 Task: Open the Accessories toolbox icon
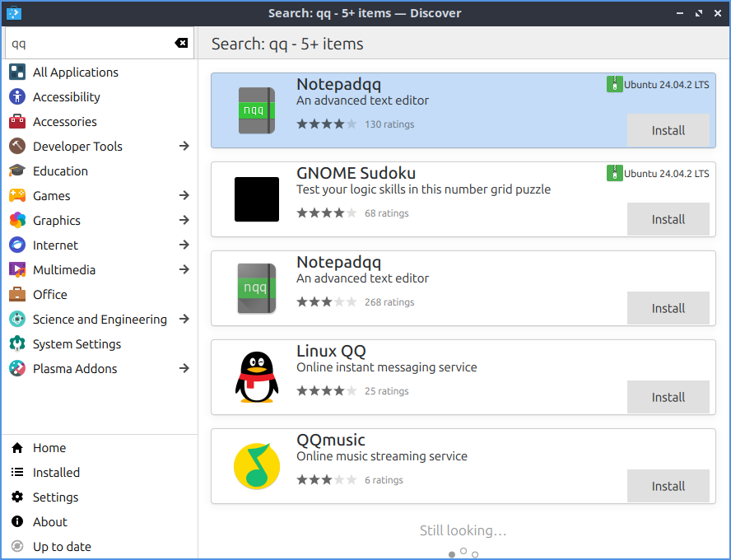(x=17, y=122)
